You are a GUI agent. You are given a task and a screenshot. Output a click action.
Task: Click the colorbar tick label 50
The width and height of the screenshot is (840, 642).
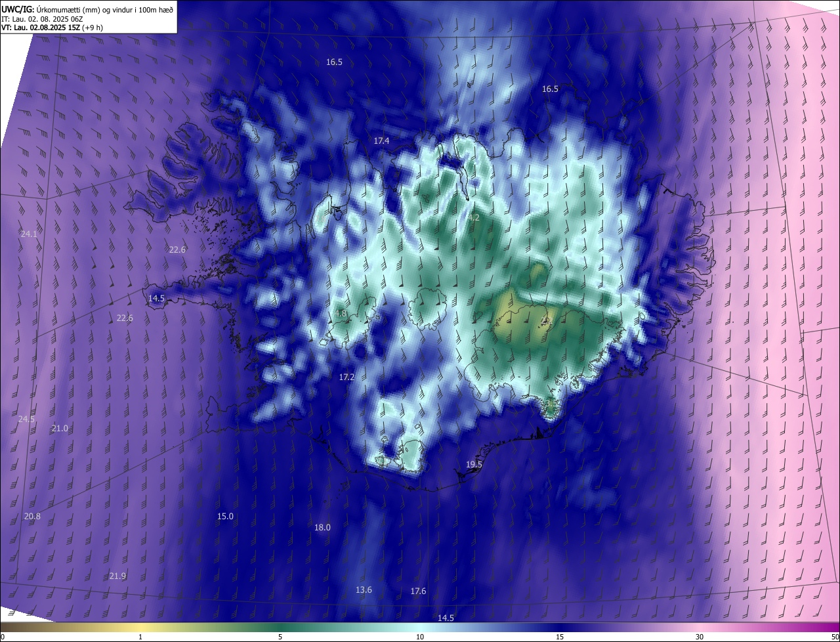click(835, 637)
